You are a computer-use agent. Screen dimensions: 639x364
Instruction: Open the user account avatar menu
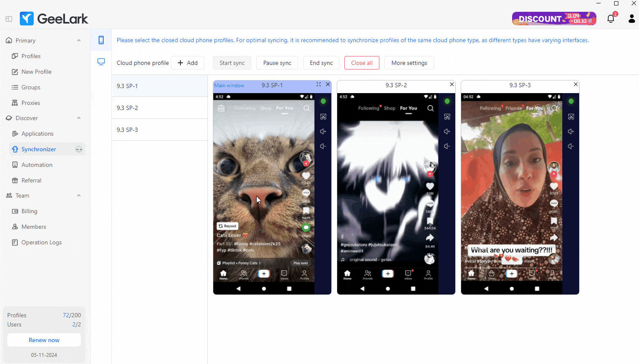pyautogui.click(x=631, y=19)
